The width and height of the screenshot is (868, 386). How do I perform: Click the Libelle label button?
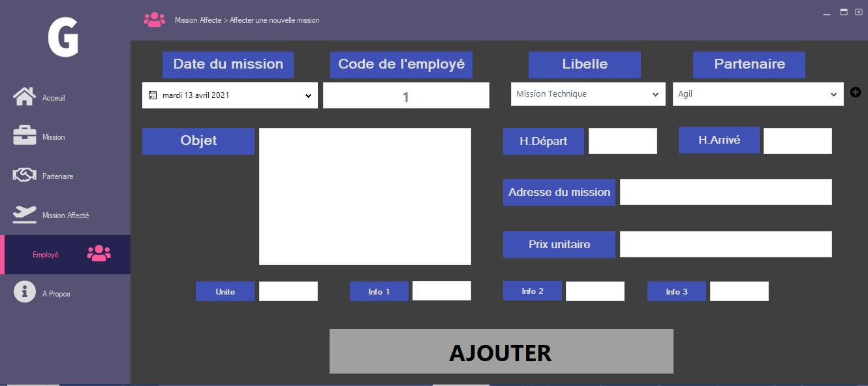coord(585,65)
